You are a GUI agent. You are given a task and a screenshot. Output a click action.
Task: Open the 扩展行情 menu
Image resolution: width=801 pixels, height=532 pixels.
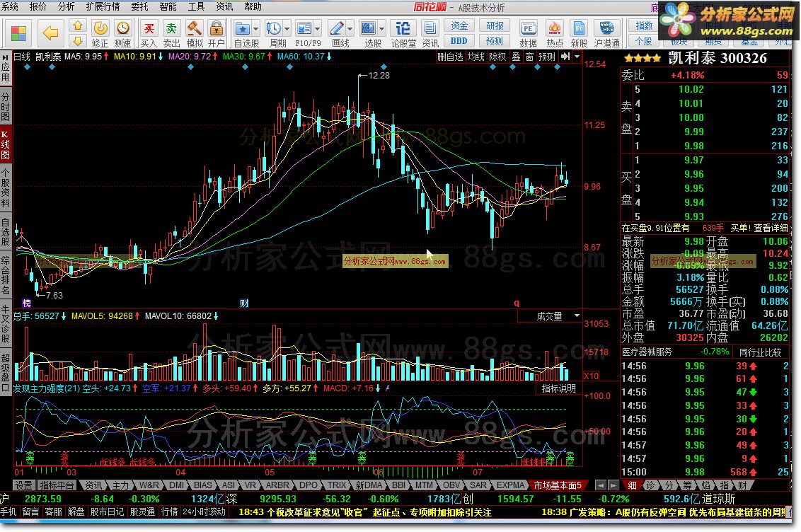pyautogui.click(x=103, y=6)
